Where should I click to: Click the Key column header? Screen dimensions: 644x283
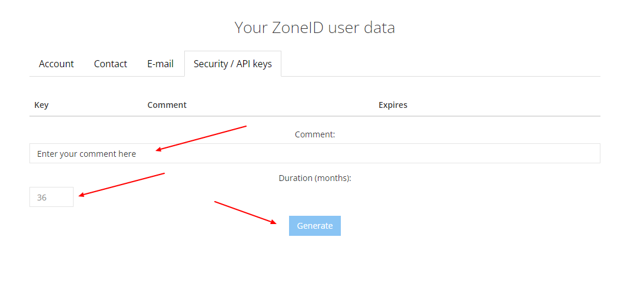(x=41, y=105)
